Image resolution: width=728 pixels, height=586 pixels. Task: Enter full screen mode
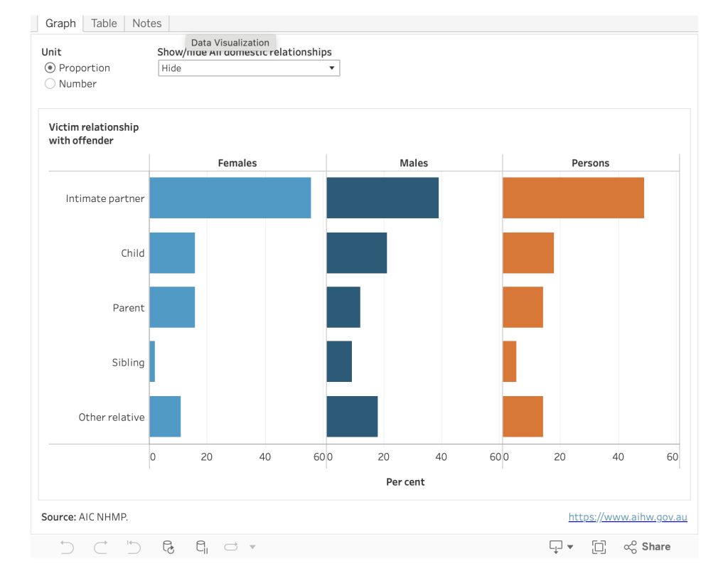pos(599,547)
